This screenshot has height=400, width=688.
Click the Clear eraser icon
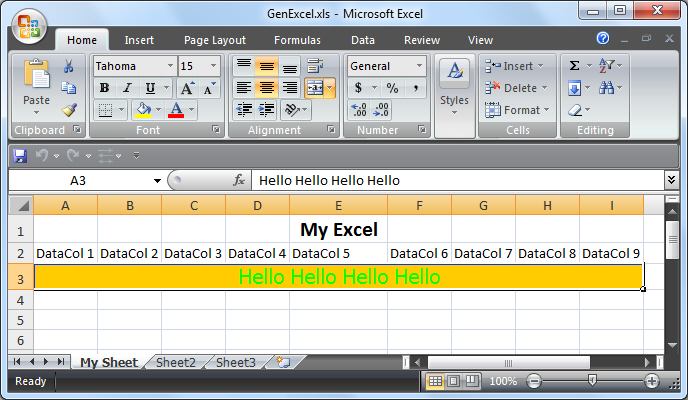pos(575,110)
